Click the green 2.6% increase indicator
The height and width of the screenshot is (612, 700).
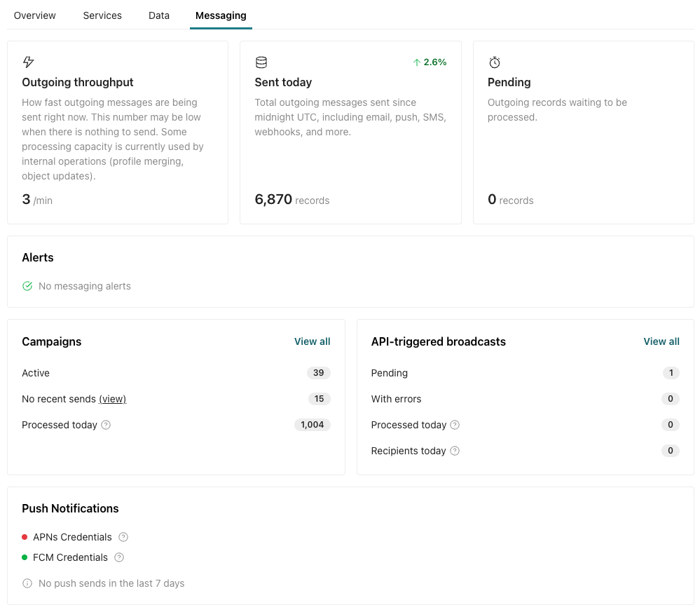430,62
